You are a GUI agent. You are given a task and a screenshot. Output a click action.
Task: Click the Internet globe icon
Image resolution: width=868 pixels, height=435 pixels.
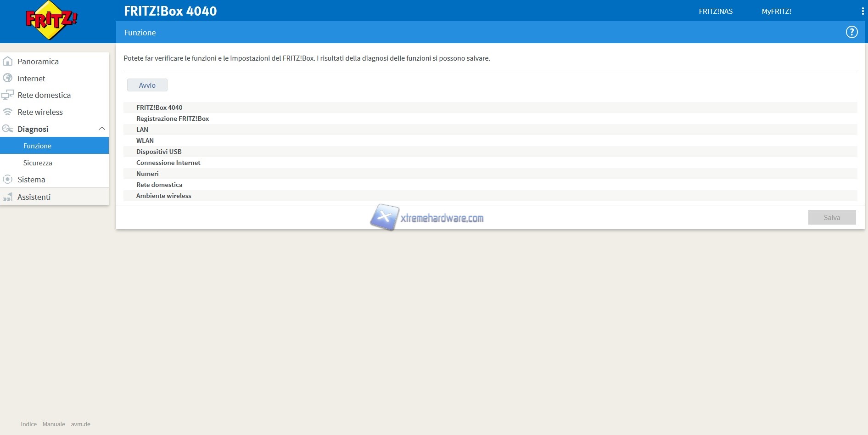pyautogui.click(x=8, y=78)
